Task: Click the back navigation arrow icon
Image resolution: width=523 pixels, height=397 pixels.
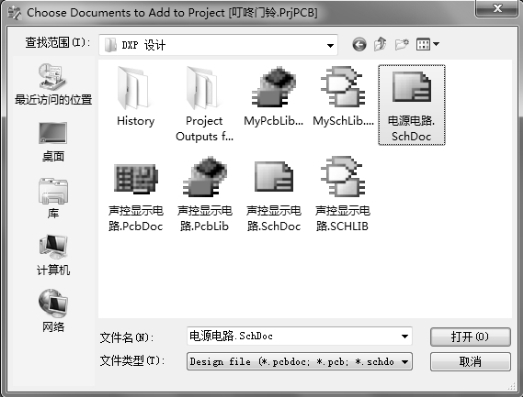Action: pyautogui.click(x=359, y=44)
